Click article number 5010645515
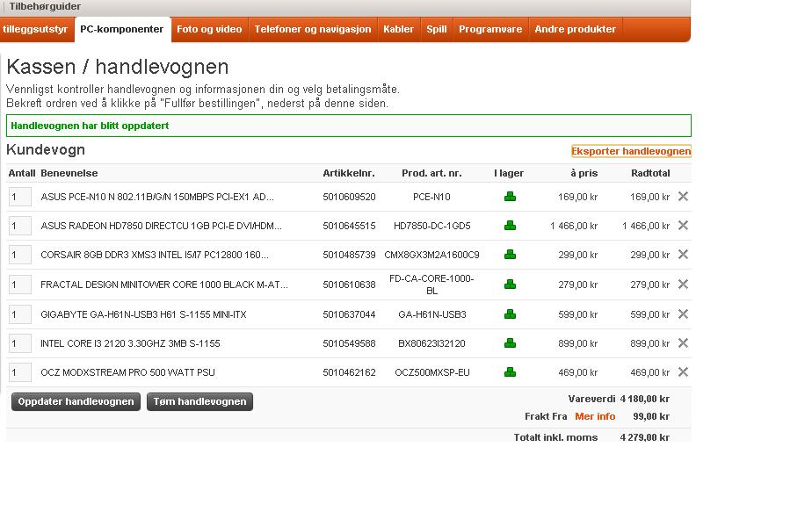Viewport: 812px width, 519px height. [349, 226]
